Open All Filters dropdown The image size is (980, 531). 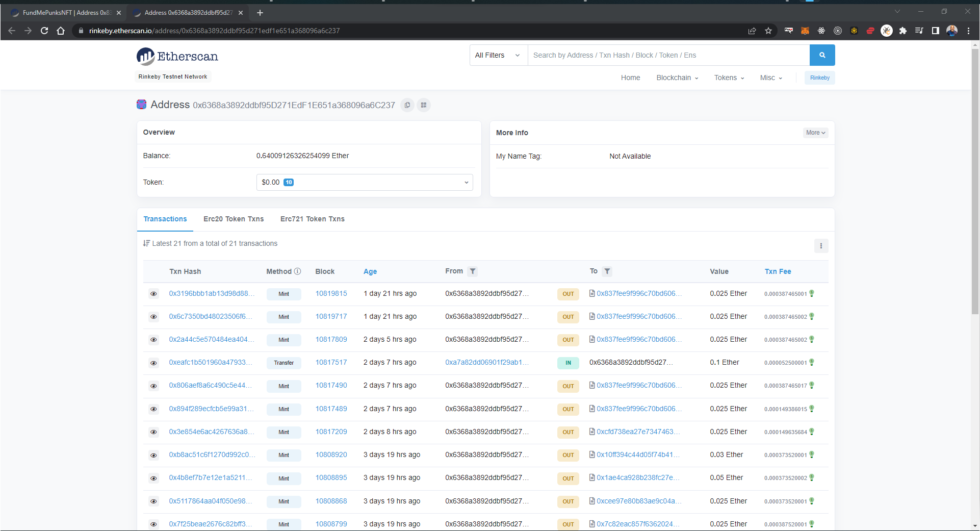(498, 55)
